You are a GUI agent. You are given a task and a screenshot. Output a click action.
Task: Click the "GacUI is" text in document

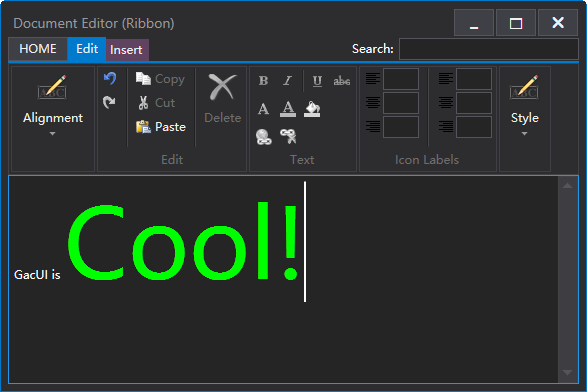[x=37, y=275]
